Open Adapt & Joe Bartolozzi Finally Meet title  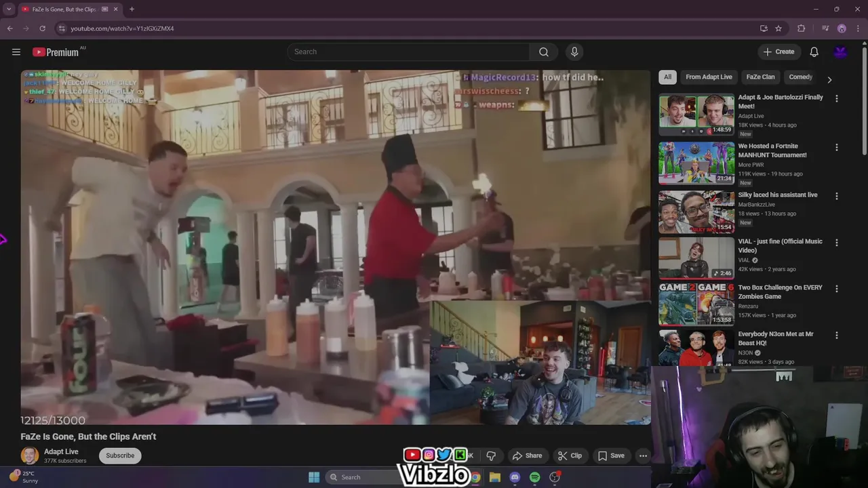781,102
